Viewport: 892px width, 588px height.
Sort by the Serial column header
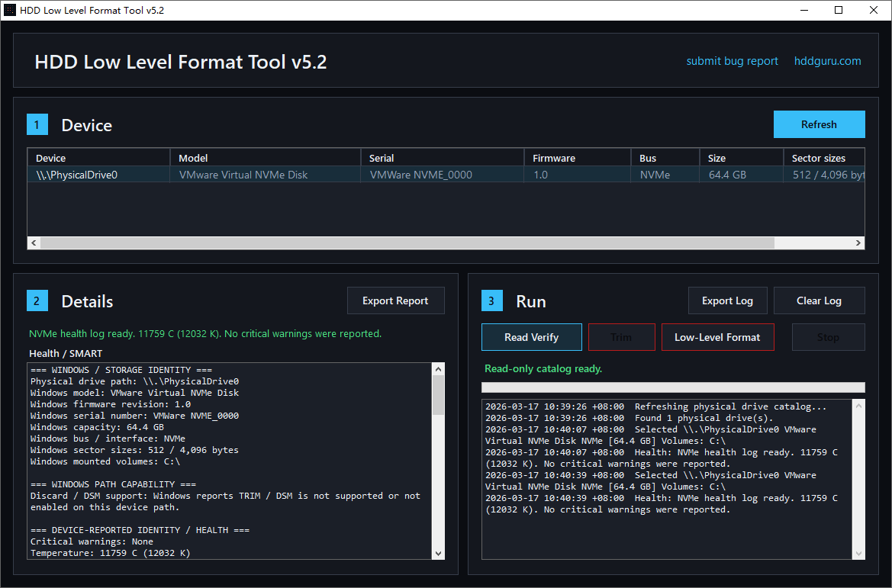[x=441, y=158]
